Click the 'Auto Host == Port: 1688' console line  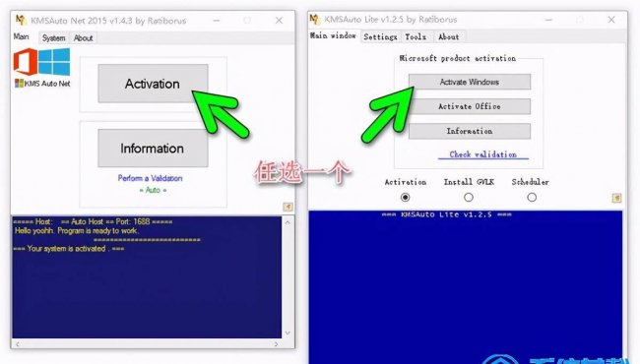pyautogui.click(x=93, y=221)
